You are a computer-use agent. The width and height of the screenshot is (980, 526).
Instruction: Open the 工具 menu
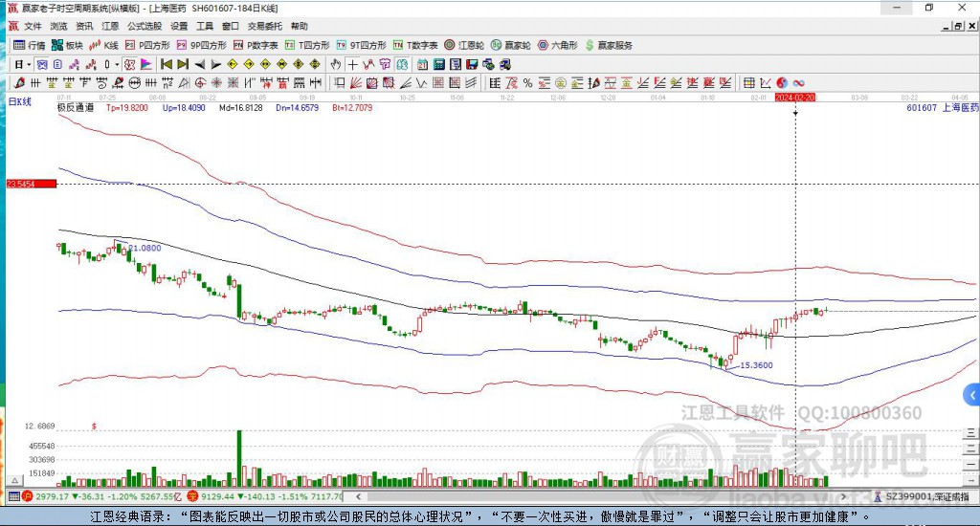tap(205, 26)
